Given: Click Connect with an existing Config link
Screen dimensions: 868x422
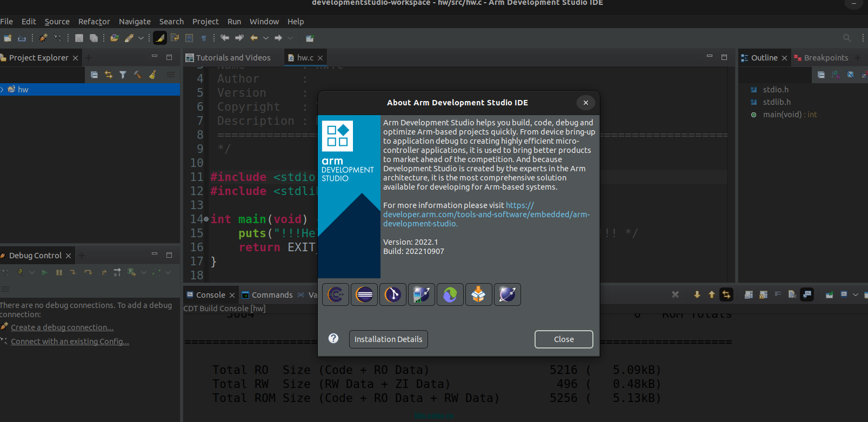Looking at the screenshot, I should click(70, 341).
